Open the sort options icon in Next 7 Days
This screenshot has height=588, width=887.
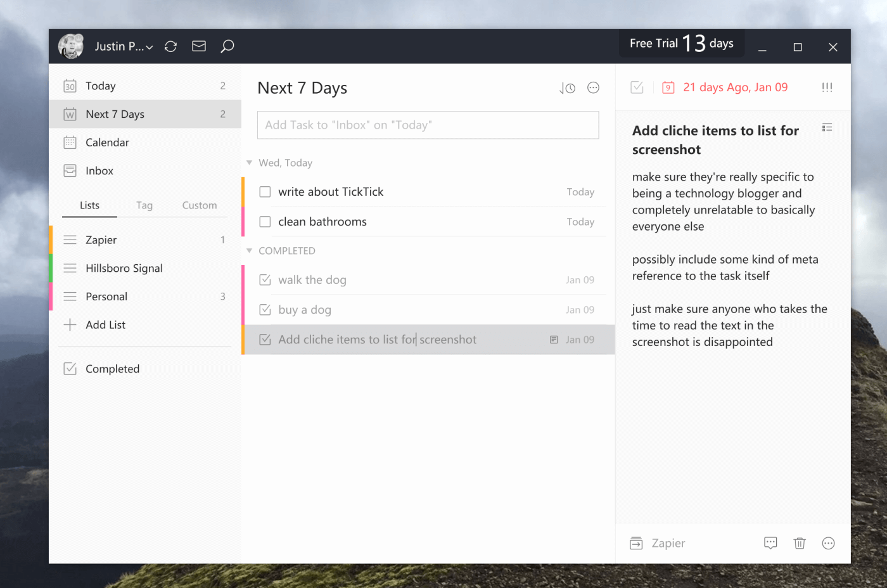tap(566, 87)
